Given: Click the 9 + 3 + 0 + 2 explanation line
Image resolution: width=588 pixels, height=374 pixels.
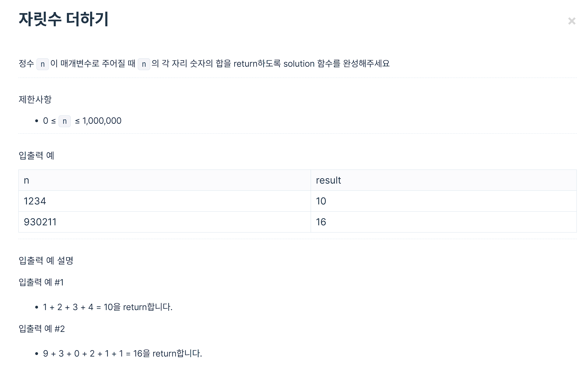Looking at the screenshot, I should [122, 353].
